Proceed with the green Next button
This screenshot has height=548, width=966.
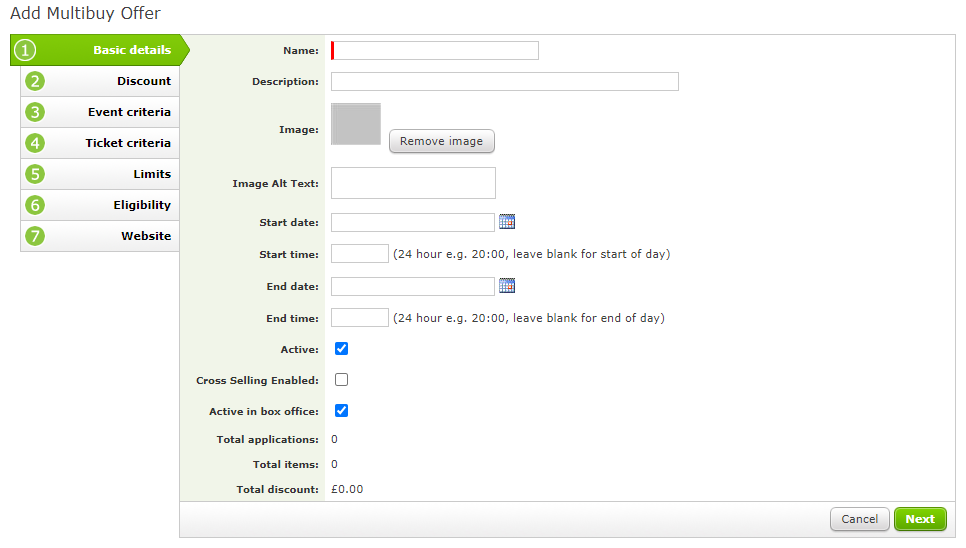[920, 519]
